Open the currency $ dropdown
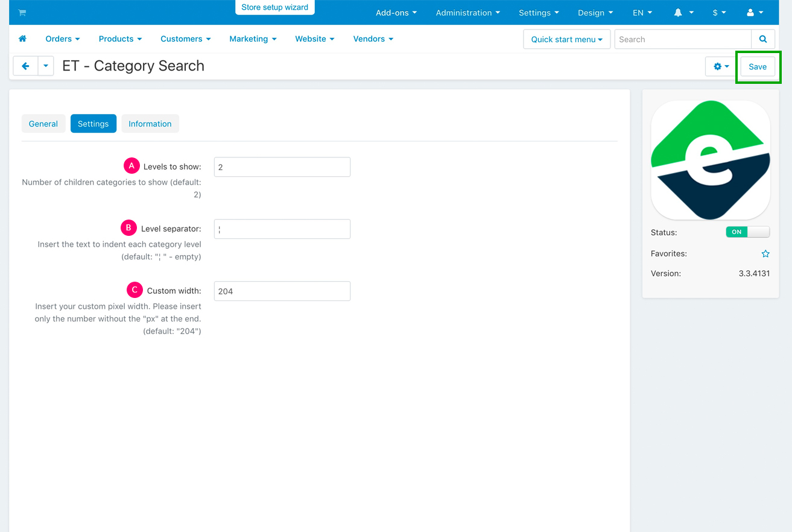This screenshot has height=532, width=792. click(719, 13)
